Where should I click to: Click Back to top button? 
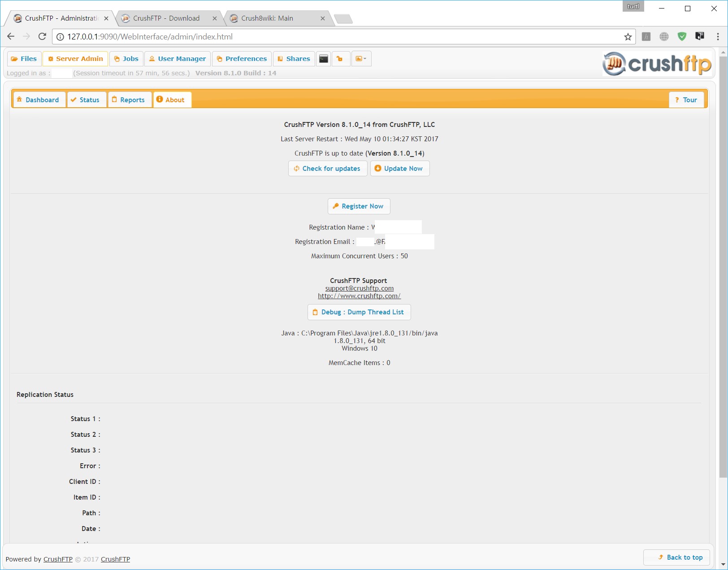[x=677, y=557]
